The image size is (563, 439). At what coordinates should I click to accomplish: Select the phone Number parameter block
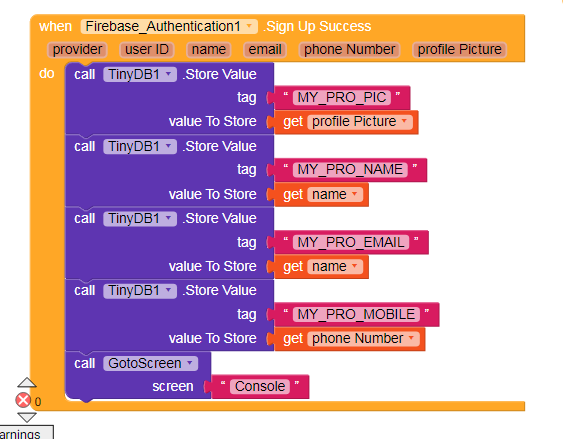tap(349, 50)
